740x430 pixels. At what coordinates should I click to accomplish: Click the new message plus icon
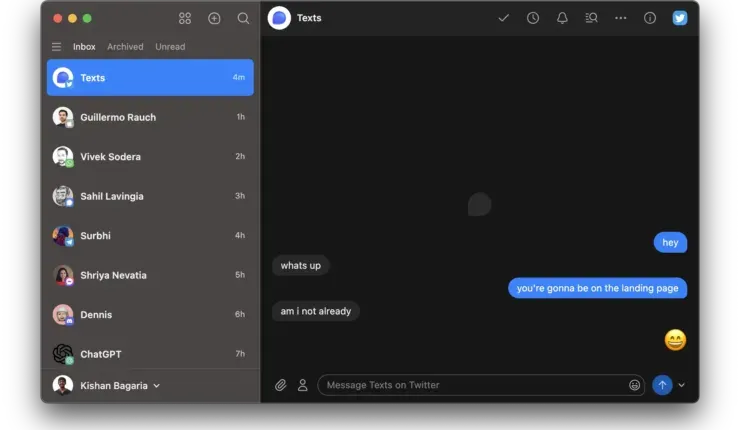pyautogui.click(x=214, y=18)
